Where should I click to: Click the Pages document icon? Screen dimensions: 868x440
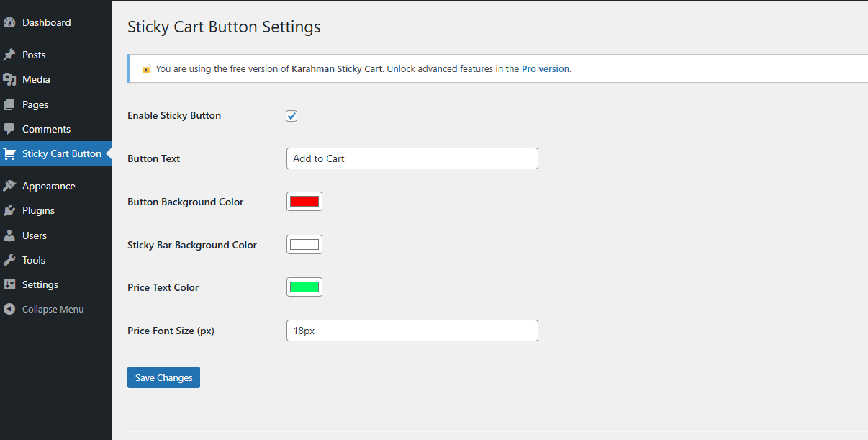tap(9, 104)
